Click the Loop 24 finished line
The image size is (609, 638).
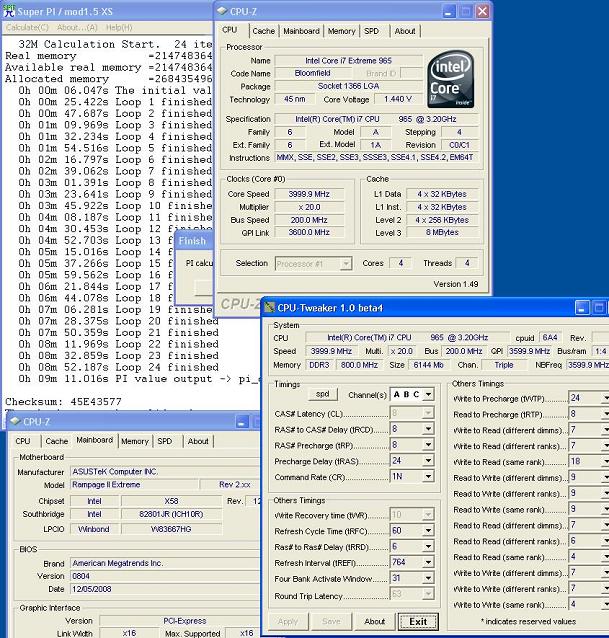click(x=118, y=367)
